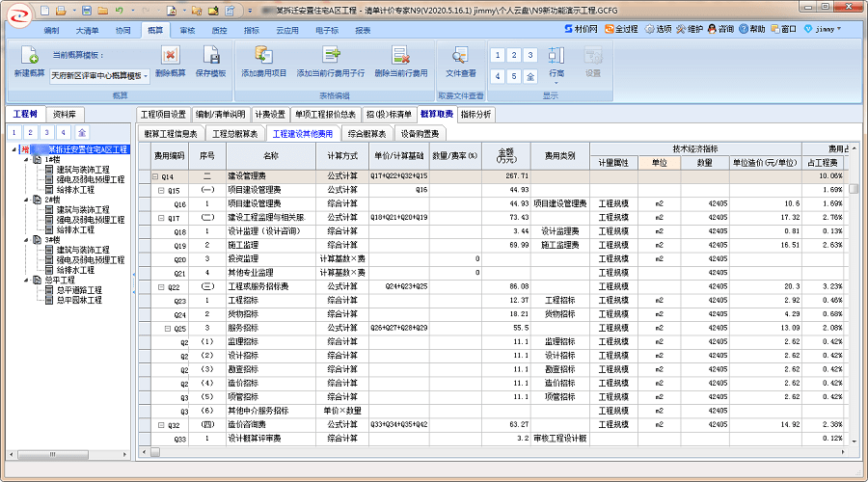Screen dimensions: 868x482
Task: Toggle the 全 show-all level button in ribbon
Action: click(530, 76)
